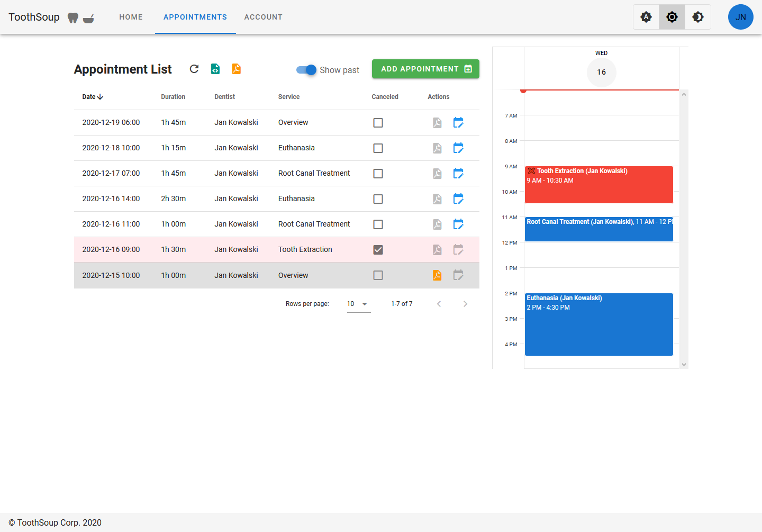Sort by Canceled column header
This screenshot has width=762, height=532.
point(385,97)
